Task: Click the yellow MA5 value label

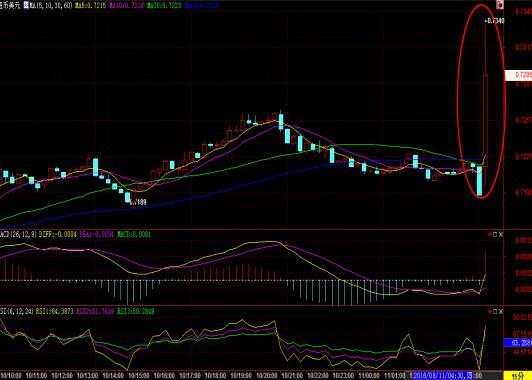Action: pos(91,5)
